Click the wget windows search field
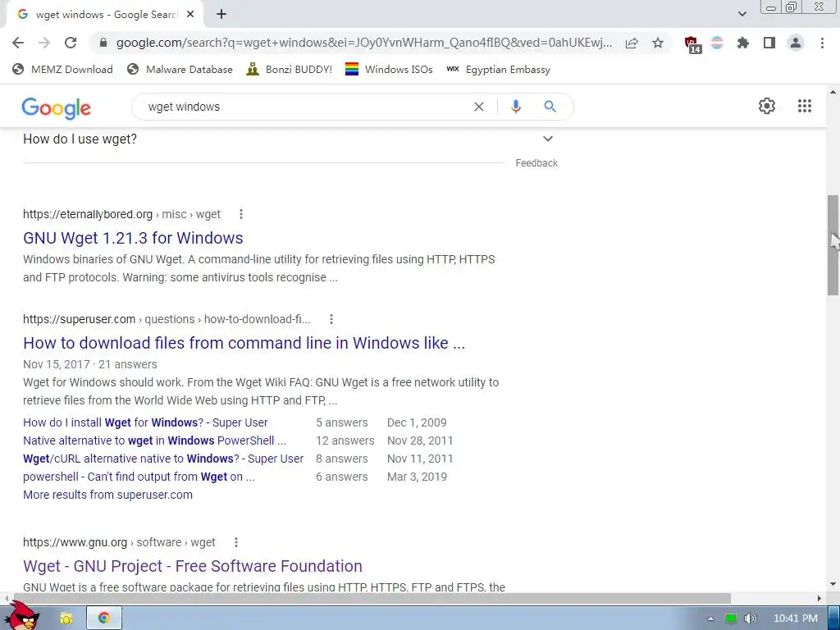 (305, 107)
